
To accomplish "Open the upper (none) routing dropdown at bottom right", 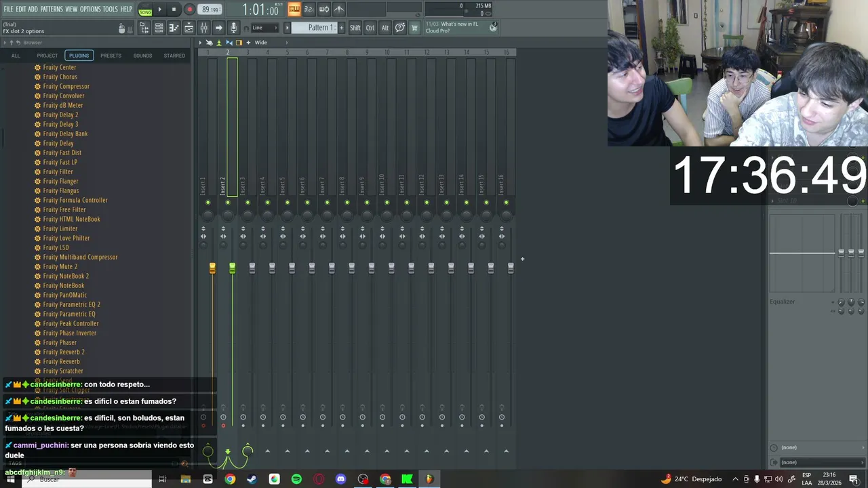I will 818,447.
